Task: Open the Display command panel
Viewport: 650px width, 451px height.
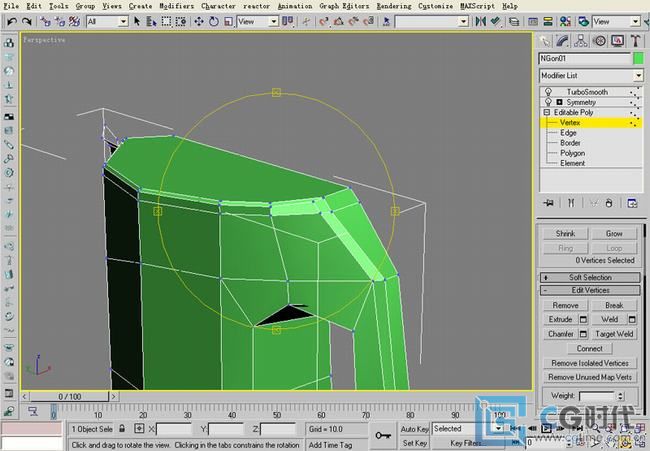Action: [x=617, y=41]
